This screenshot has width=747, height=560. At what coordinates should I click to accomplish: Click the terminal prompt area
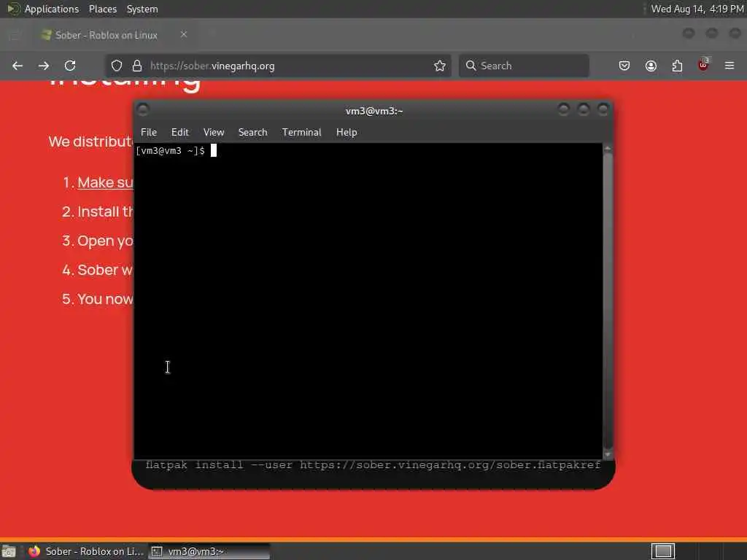coord(368,300)
